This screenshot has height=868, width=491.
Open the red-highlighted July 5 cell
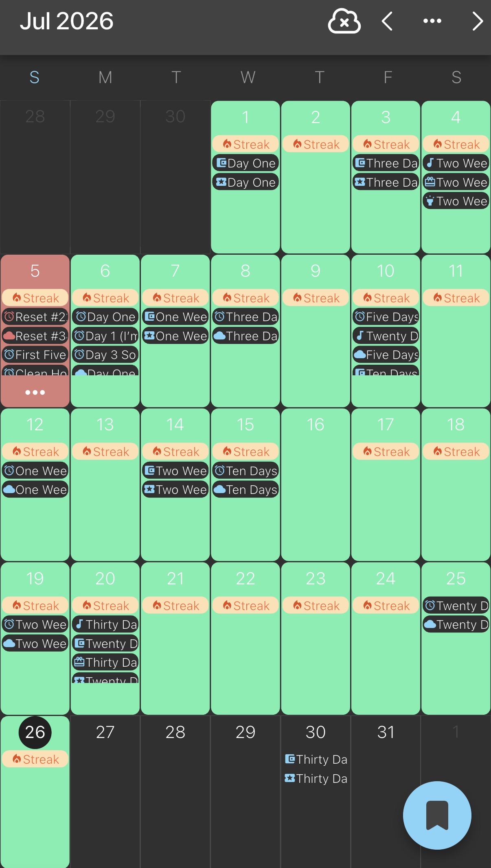(x=35, y=331)
